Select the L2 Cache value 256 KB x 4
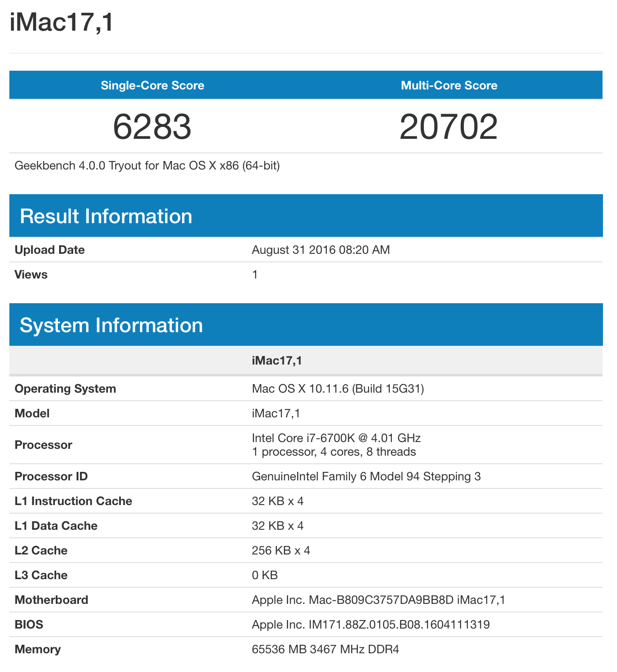 pos(281,550)
